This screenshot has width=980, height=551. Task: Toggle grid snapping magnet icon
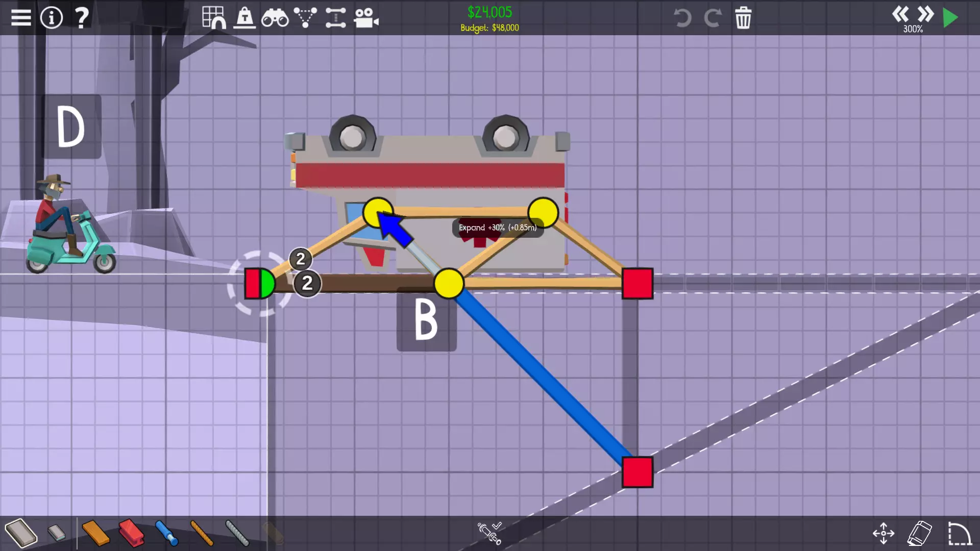[213, 18]
